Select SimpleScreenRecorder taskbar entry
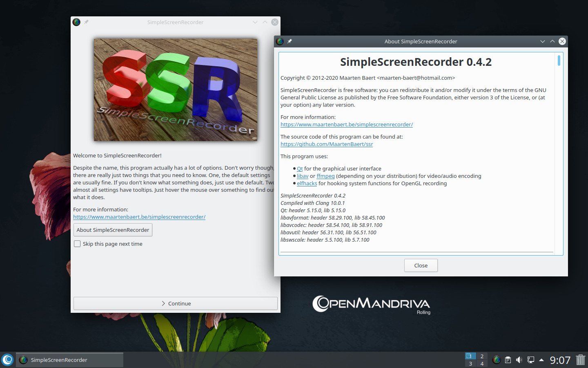Image resolution: width=588 pixels, height=368 pixels. [69, 360]
